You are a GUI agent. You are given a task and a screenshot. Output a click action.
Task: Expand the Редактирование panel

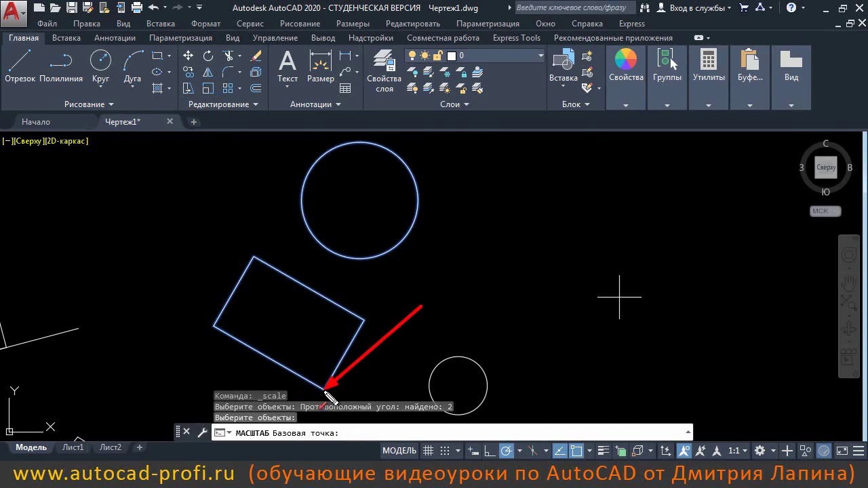pyautogui.click(x=223, y=104)
